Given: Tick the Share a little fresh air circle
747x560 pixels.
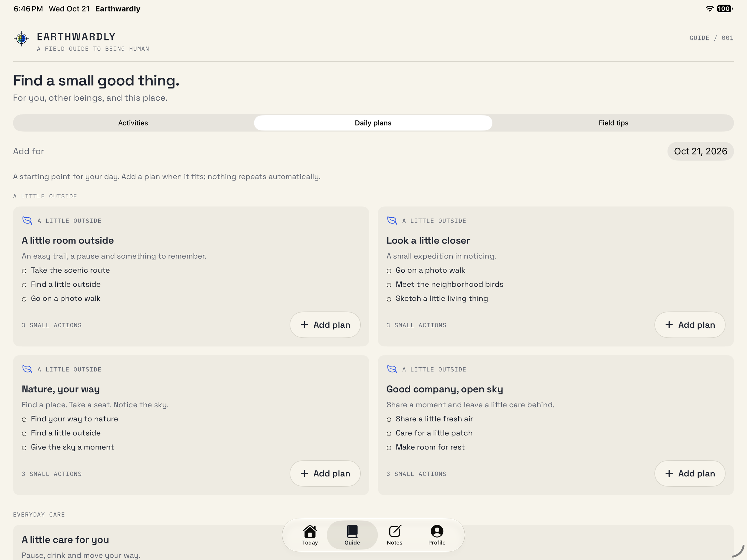Looking at the screenshot, I should [389, 420].
